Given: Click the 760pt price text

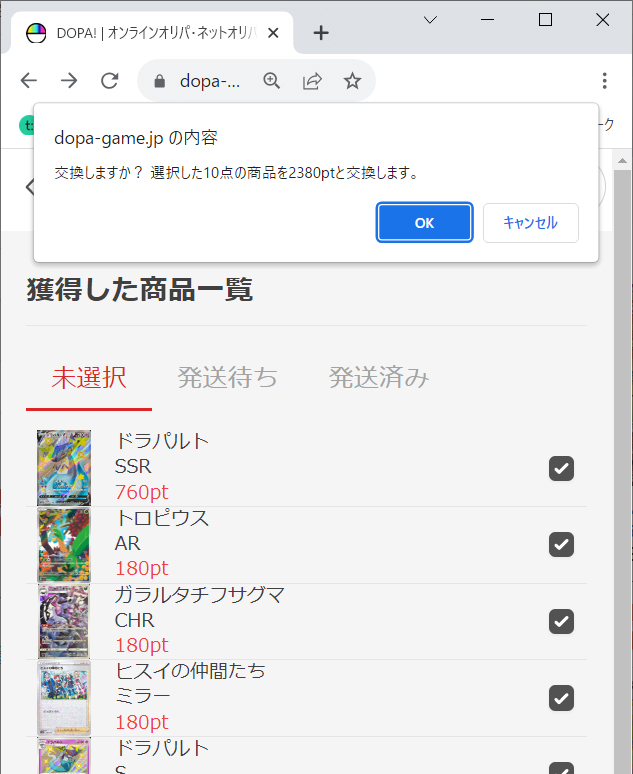Looking at the screenshot, I should 142,492.
